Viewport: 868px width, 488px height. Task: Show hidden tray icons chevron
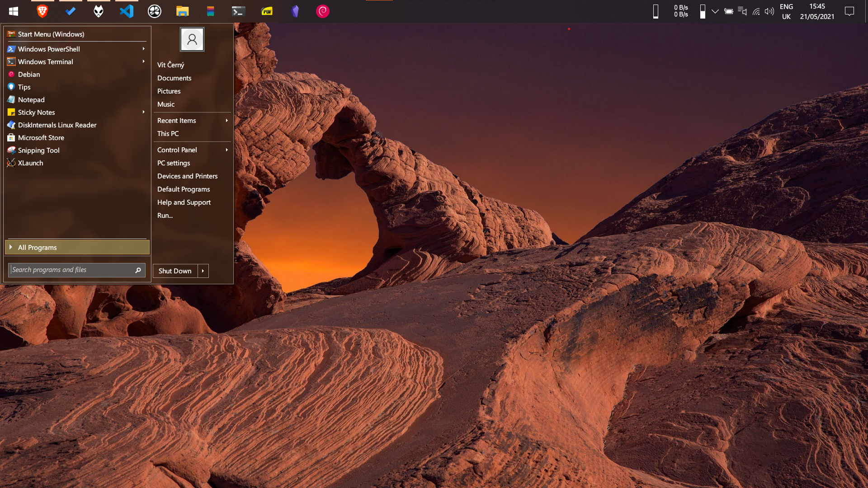click(x=715, y=11)
